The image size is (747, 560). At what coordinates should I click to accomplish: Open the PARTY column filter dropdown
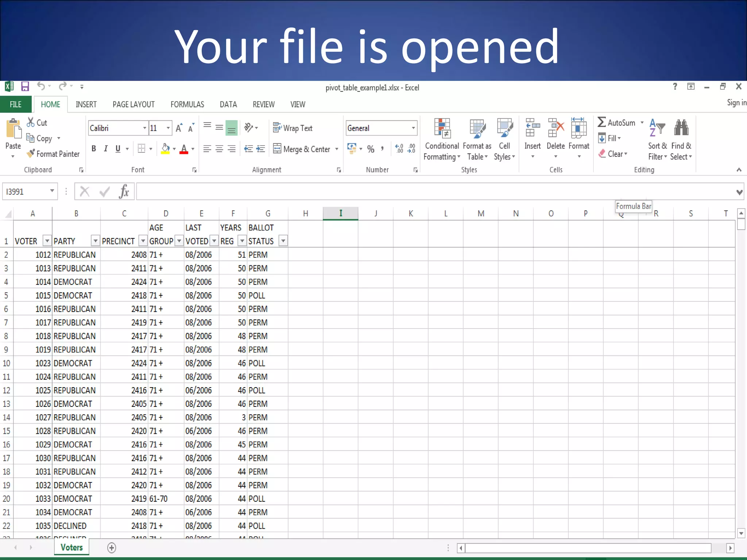point(95,241)
